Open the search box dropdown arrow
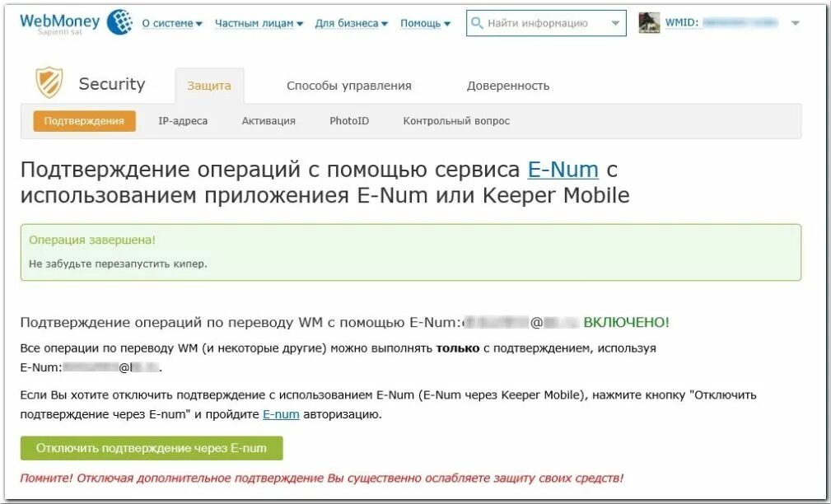Screen dimensions: 831x504 coord(615,23)
